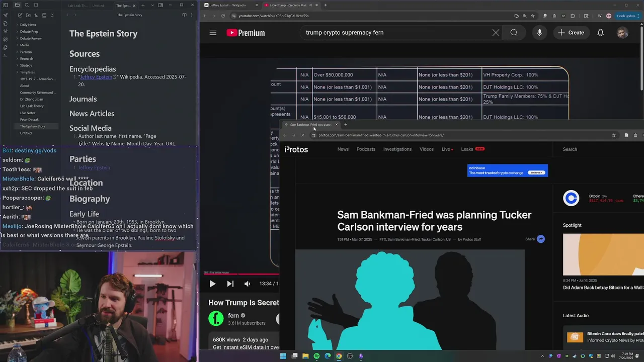Switch note to reading view book icon

184,15
